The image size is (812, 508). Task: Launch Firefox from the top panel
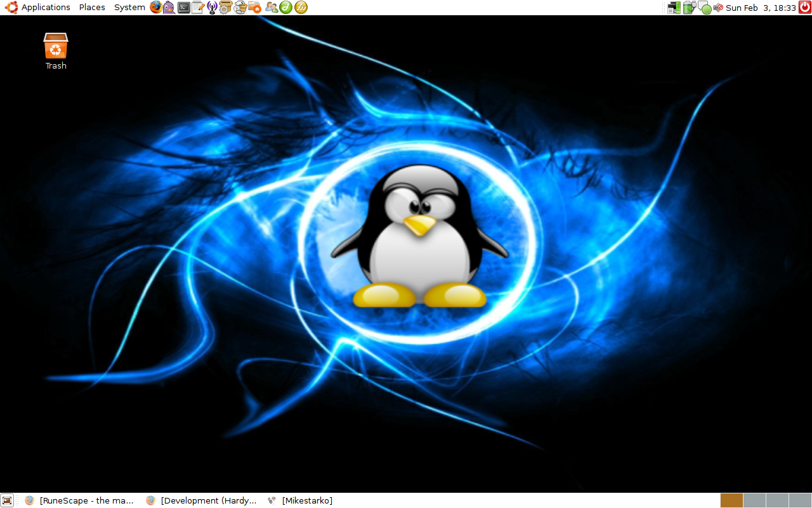pyautogui.click(x=156, y=8)
